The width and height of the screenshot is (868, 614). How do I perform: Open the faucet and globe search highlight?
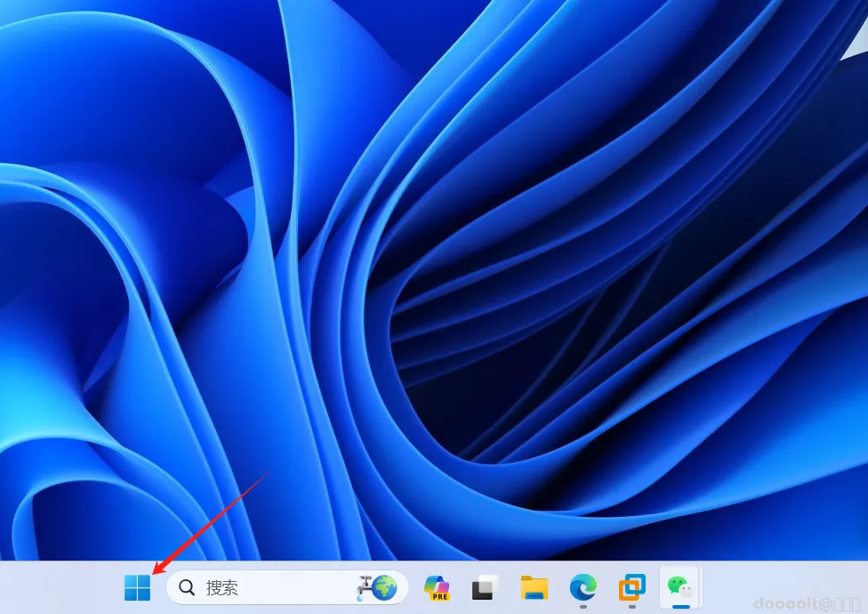[377, 587]
